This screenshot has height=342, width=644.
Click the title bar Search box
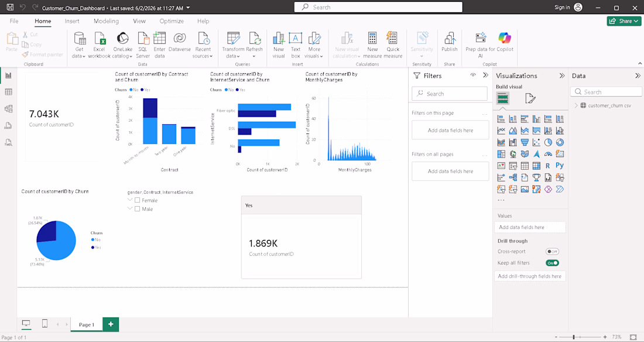click(x=378, y=7)
